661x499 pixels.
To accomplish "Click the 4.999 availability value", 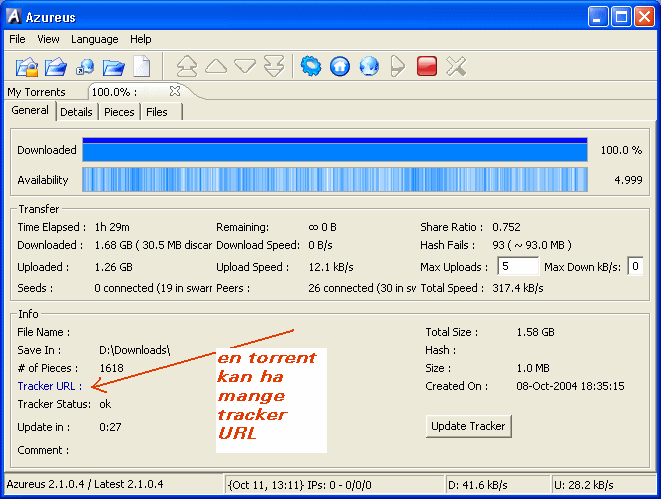I will pyautogui.click(x=628, y=180).
